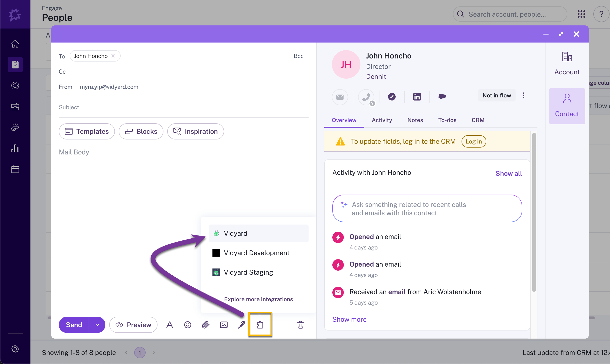Image resolution: width=610 pixels, height=364 pixels.
Task: Open John Honcho's LinkedIn icon
Action: (417, 97)
